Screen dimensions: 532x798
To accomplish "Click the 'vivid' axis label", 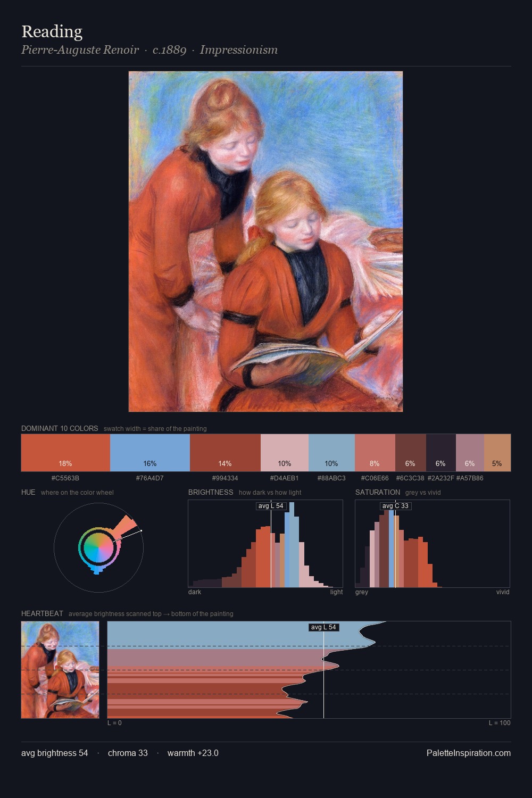I will (x=503, y=592).
